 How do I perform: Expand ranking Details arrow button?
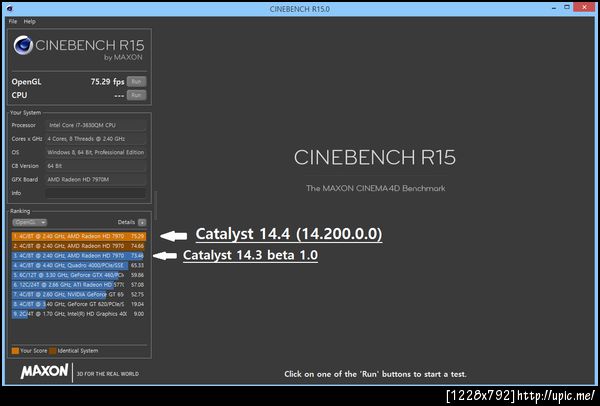(x=142, y=222)
